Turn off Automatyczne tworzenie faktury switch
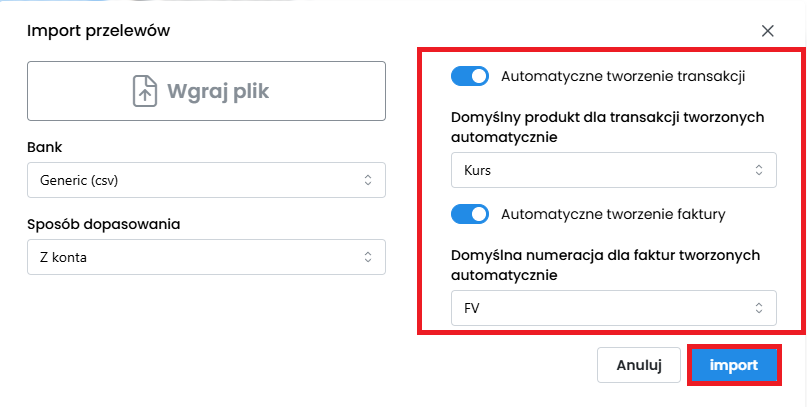 pyautogui.click(x=470, y=213)
